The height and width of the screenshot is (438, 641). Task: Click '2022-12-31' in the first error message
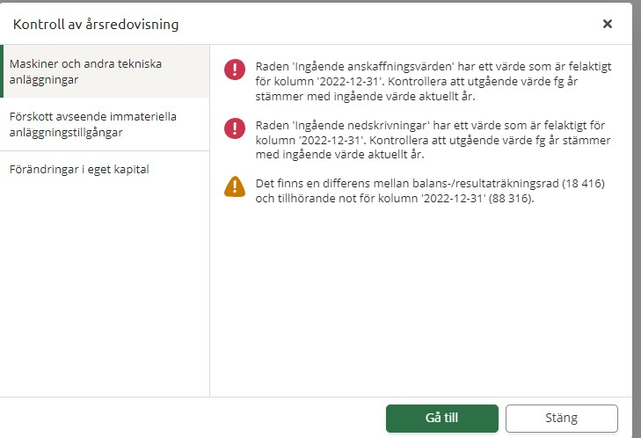[350, 81]
